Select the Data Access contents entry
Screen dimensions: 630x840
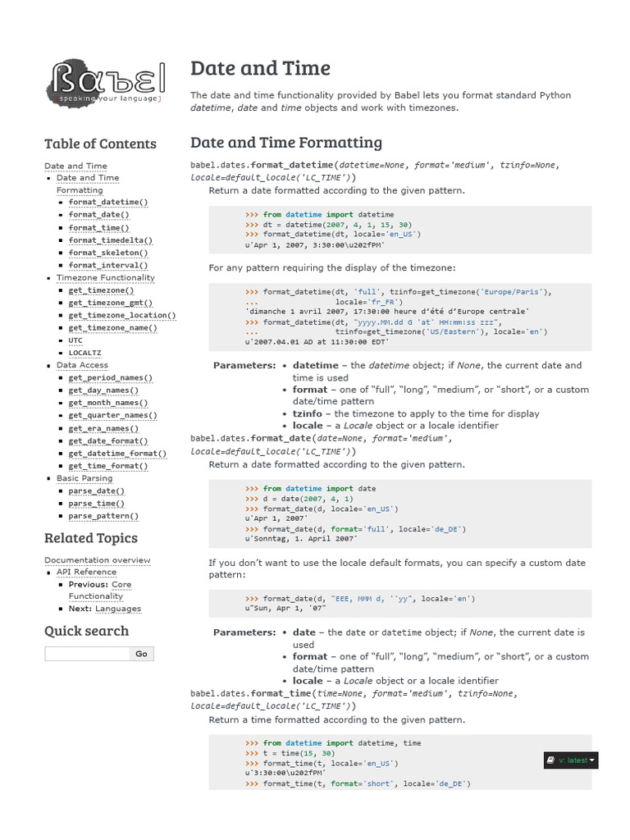pos(82,365)
